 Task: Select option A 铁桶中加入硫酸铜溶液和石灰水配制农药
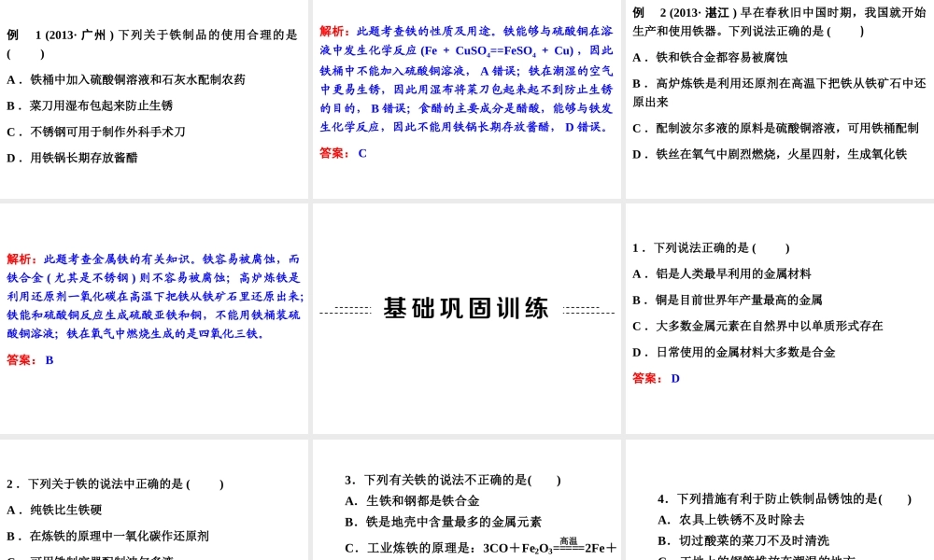[126, 79]
